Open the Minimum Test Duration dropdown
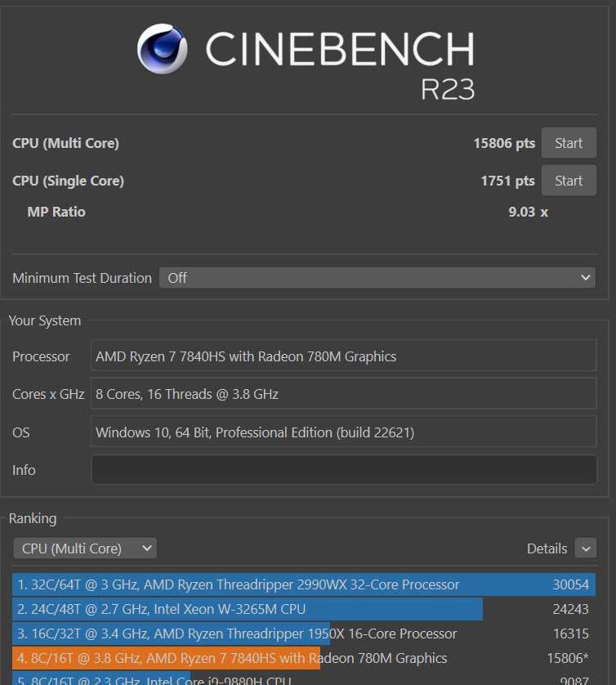 377,278
